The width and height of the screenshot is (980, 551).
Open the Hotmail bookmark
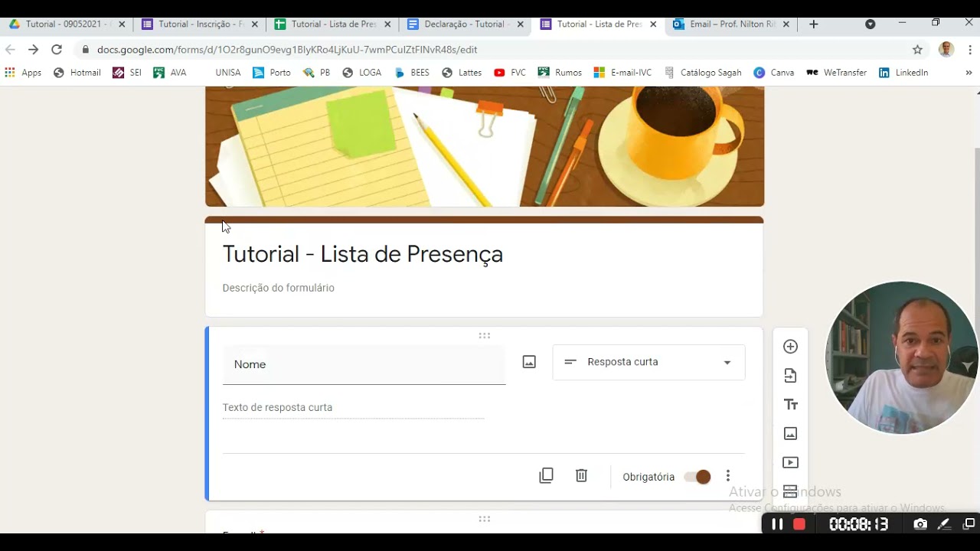coord(77,73)
